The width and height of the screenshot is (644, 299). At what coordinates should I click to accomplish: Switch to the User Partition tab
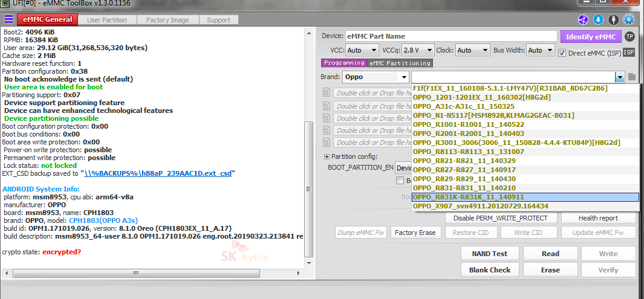coord(107,20)
